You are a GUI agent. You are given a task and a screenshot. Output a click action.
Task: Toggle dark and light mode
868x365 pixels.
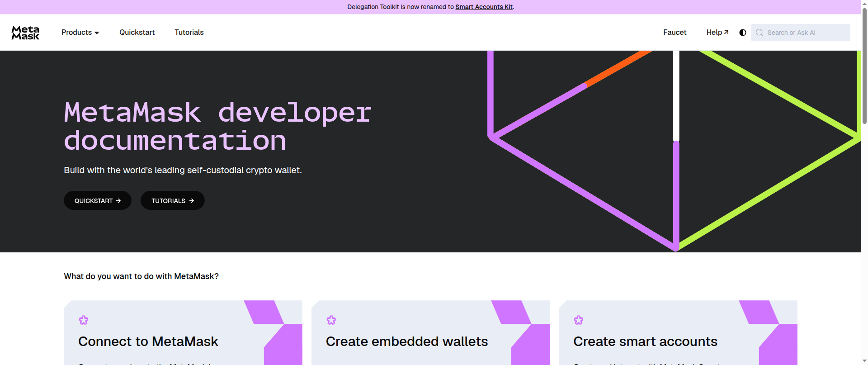(742, 33)
